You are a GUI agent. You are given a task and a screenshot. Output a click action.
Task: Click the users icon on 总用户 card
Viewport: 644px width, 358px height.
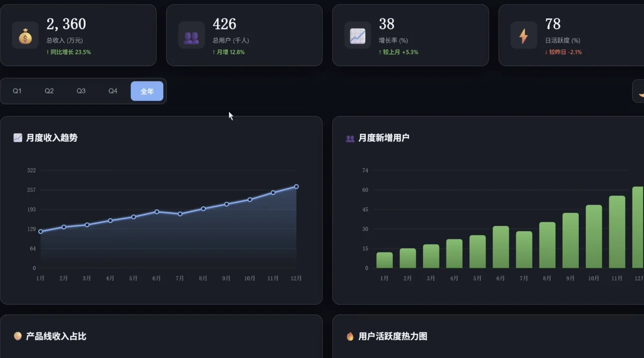[x=191, y=35]
